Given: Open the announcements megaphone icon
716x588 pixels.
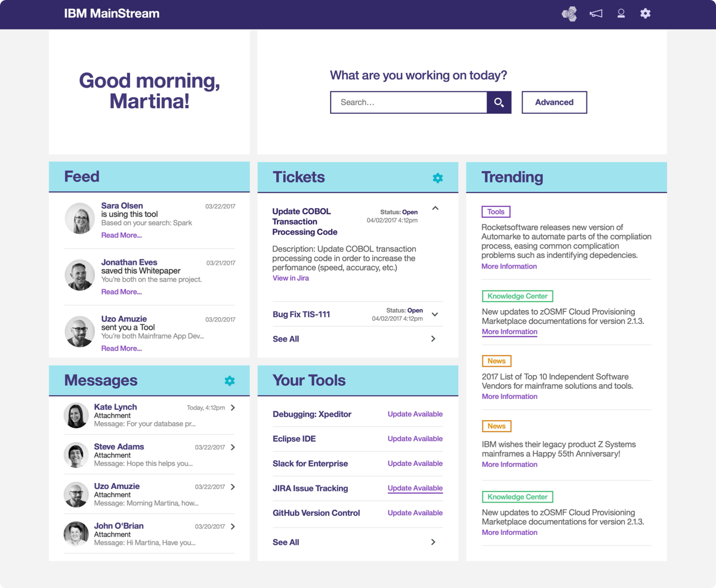Looking at the screenshot, I should (595, 14).
